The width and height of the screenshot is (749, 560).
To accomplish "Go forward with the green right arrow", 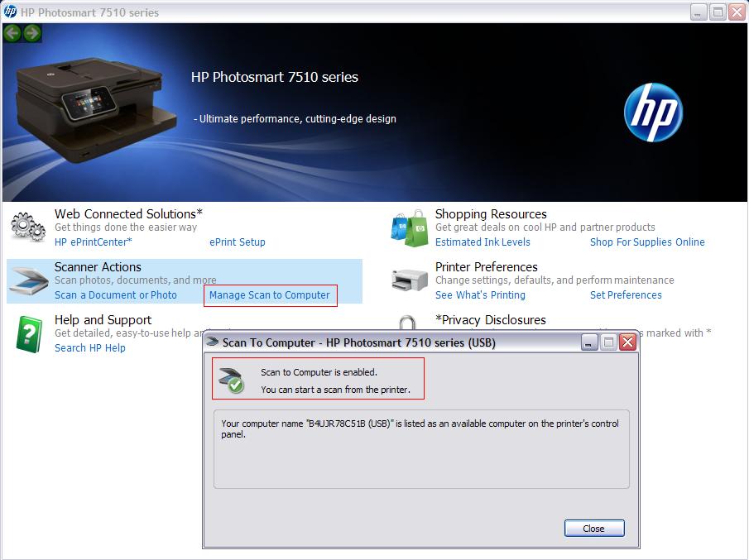I will point(32,33).
